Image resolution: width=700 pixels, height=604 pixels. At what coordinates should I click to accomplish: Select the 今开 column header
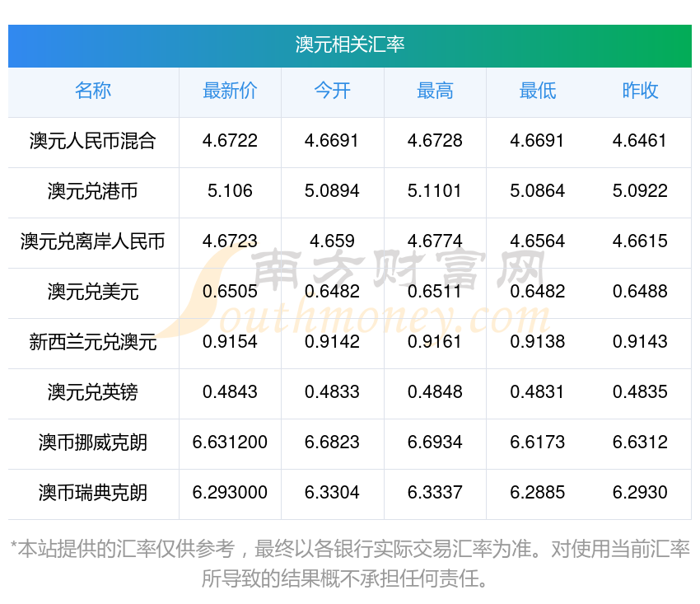pos(332,91)
